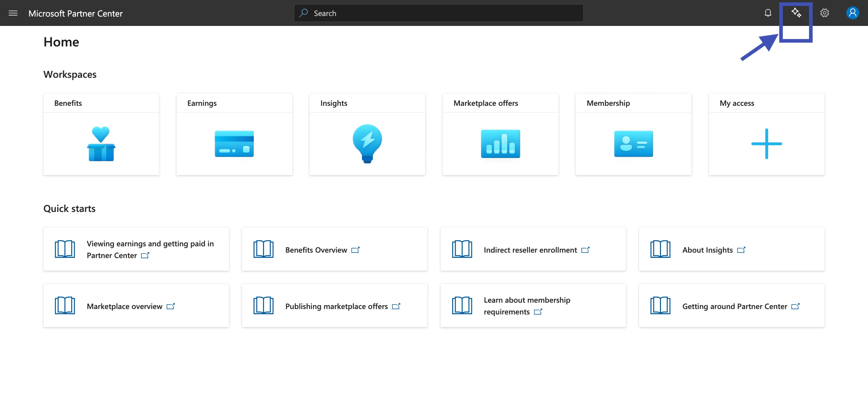Open Getting around Partner Center link
This screenshot has width=868, height=404.
pos(731,305)
